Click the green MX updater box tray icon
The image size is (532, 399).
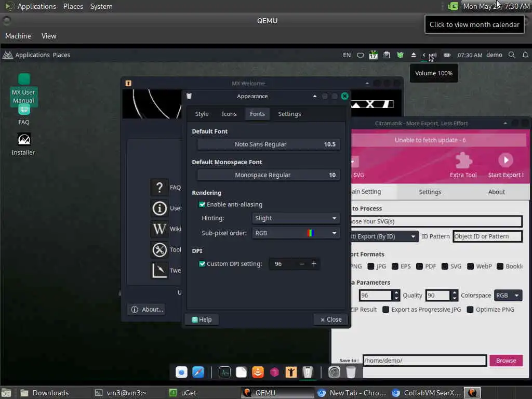401,55
